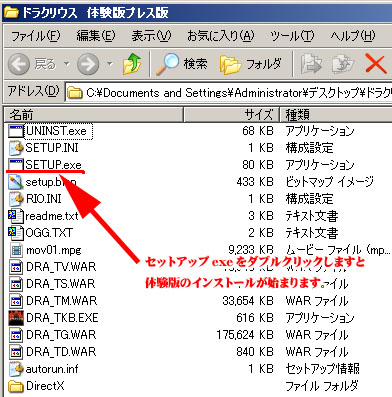Click the DRA_TG.WAR file name
Image resolution: width=392 pixels, height=397 pixels.
point(61,335)
